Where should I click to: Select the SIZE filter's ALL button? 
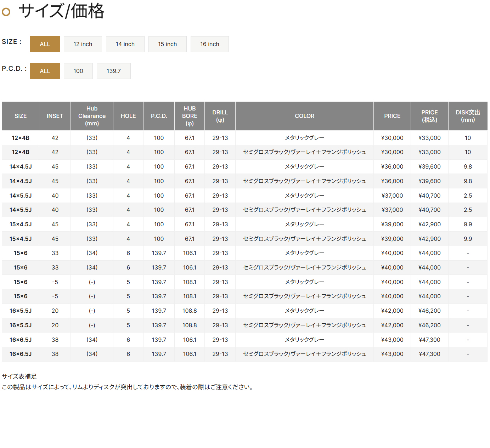click(45, 44)
